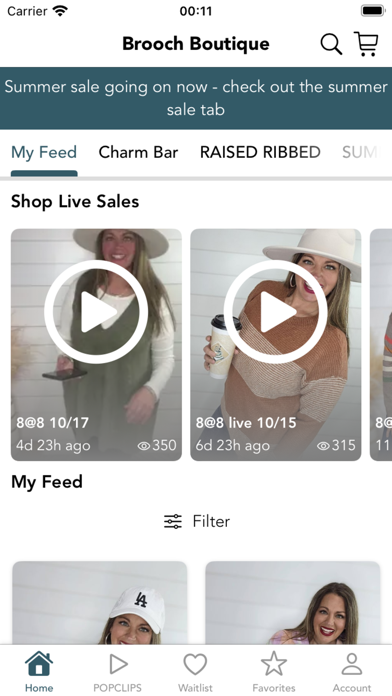This screenshot has height=696, width=392.
Task: Open POPCLIPS play icon tab
Action: [118, 664]
